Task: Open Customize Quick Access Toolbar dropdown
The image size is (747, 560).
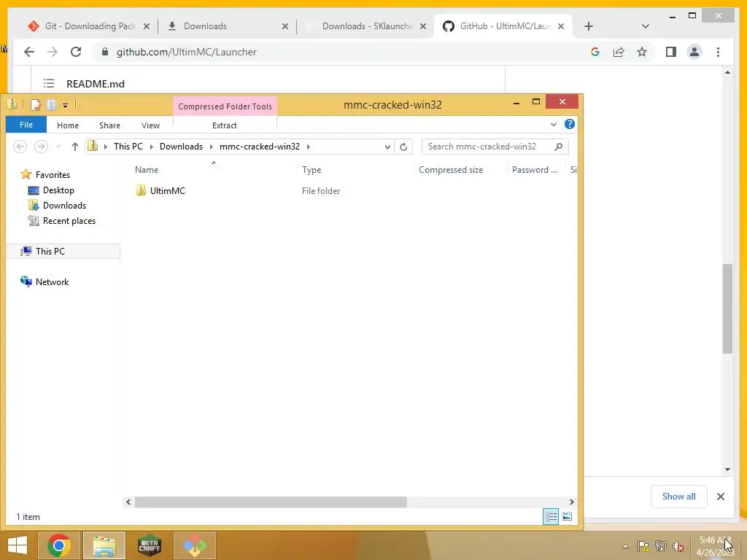Action: [65, 105]
